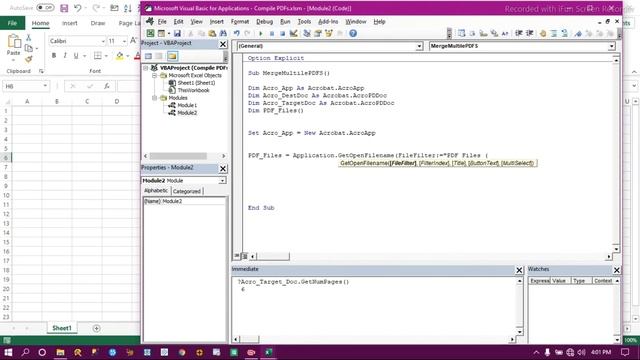Open File Explorer from the taskbar
Viewport: 640px width, 360px height.
[60, 352]
